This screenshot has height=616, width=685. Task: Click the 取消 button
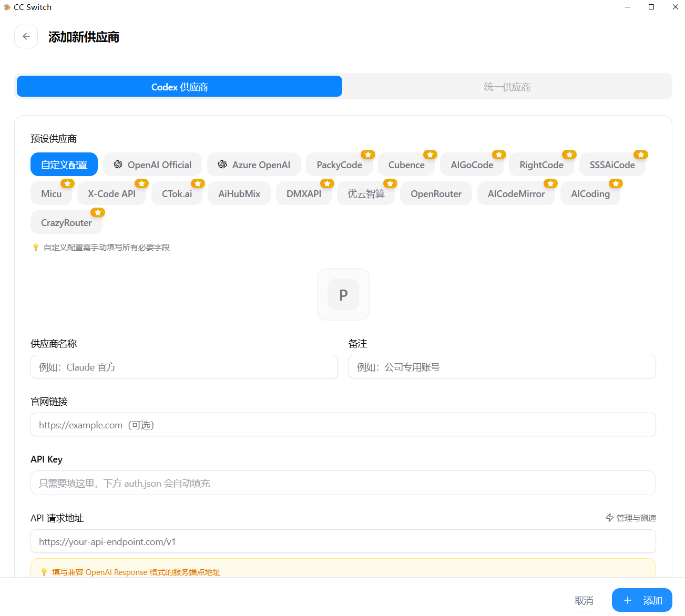click(x=584, y=600)
